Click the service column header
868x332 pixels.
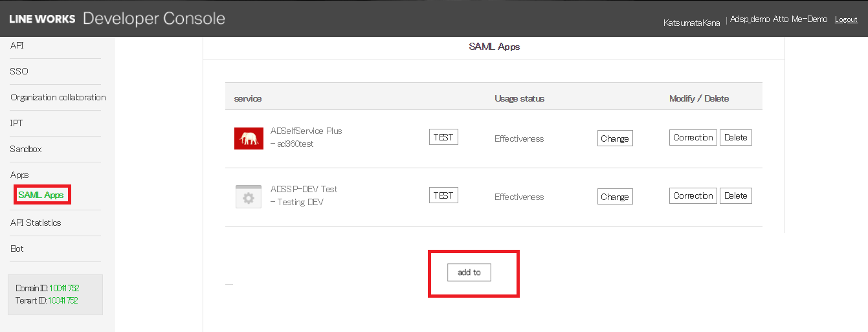click(248, 98)
